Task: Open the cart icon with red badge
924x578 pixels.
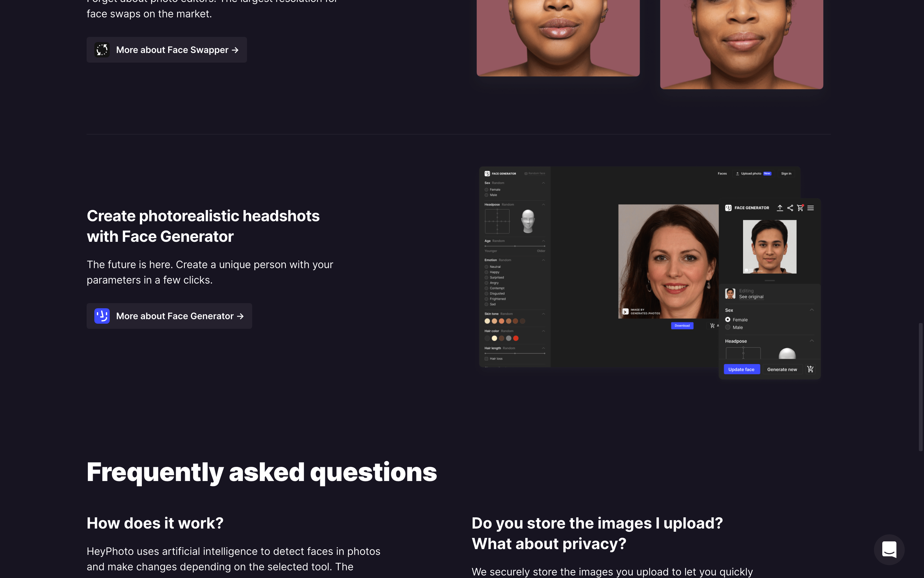Action: (x=800, y=208)
